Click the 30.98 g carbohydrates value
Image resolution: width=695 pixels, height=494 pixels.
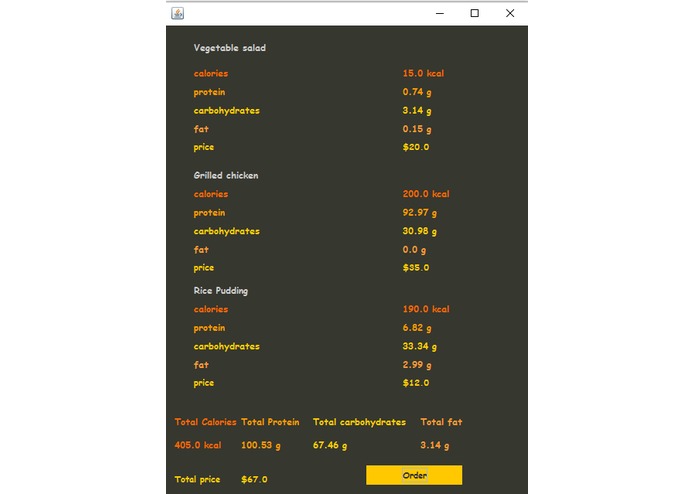(420, 231)
